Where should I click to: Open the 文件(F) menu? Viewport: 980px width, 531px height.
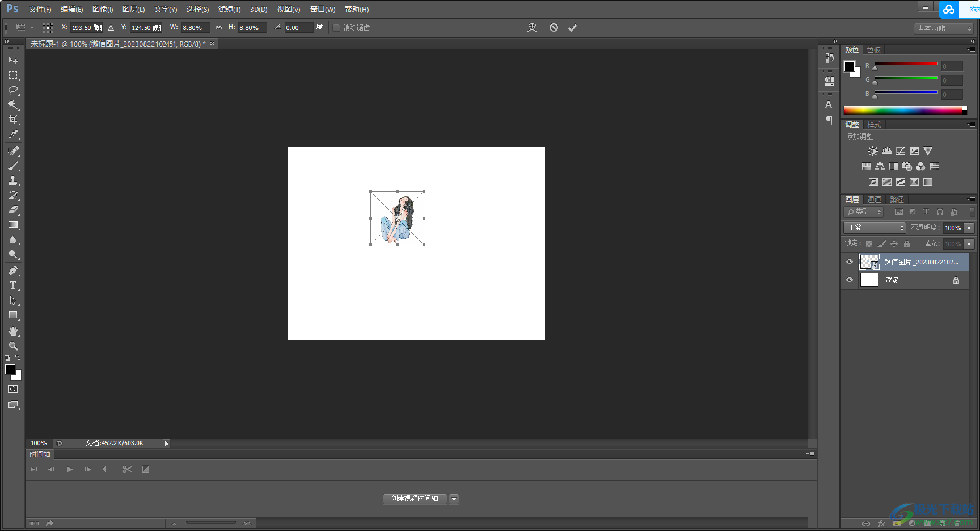coord(40,9)
